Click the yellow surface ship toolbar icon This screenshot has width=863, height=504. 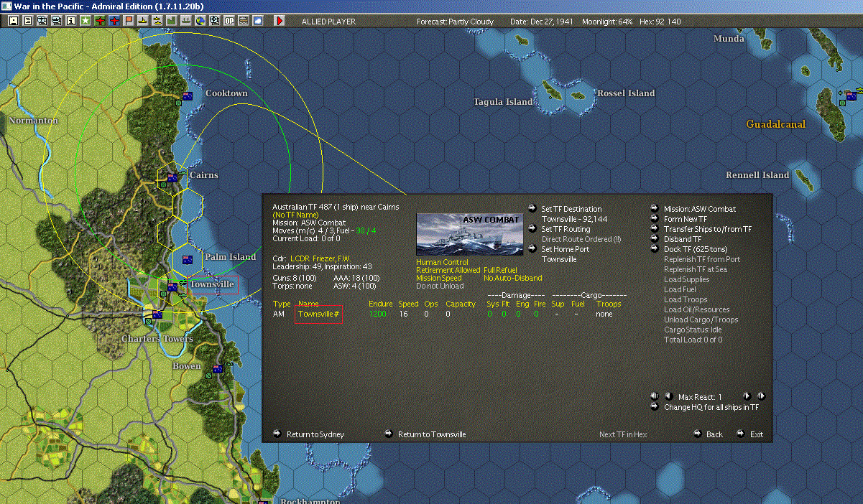pos(157,21)
